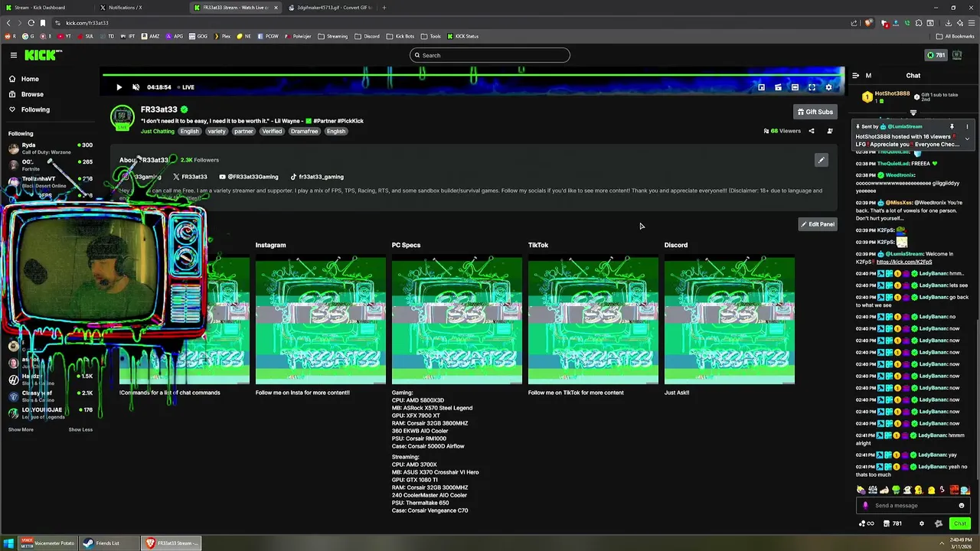Open Friends List from the taskbar

pyautogui.click(x=108, y=543)
